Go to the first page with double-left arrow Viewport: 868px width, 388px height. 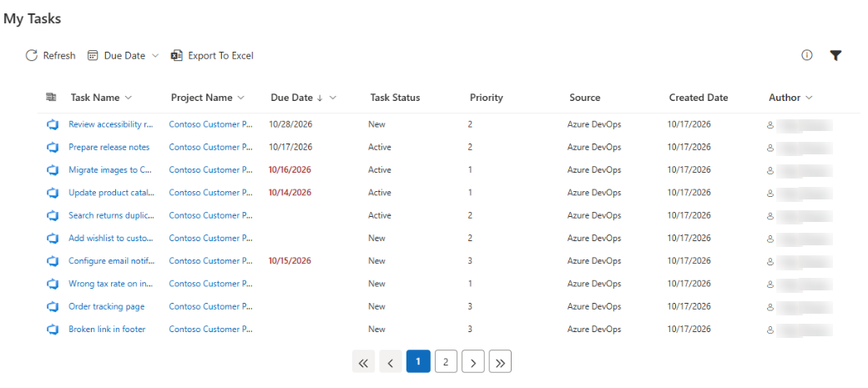click(363, 361)
